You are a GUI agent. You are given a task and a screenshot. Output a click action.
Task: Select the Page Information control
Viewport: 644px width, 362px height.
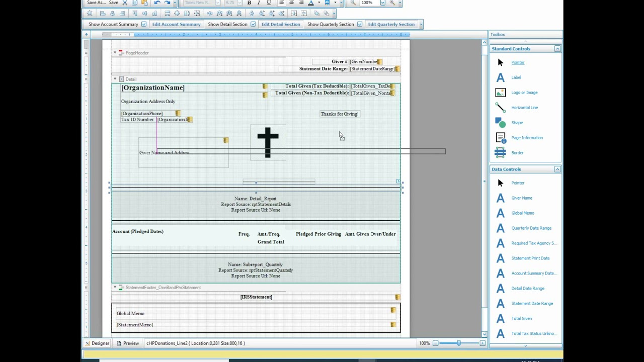tap(526, 138)
